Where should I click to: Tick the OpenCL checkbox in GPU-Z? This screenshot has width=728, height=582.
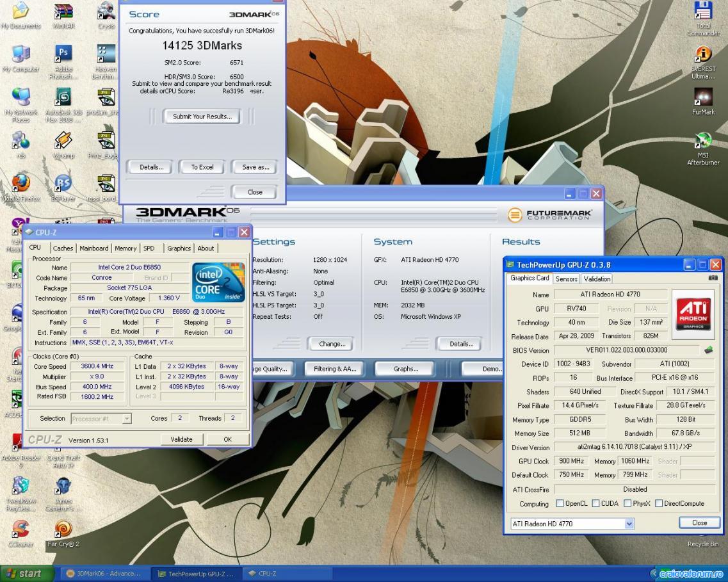560,503
